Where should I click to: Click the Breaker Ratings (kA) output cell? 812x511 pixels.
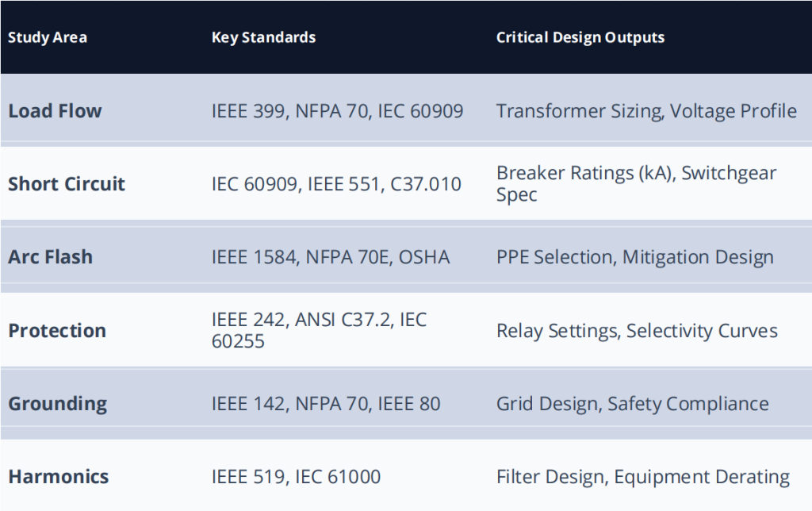pyautogui.click(x=636, y=183)
